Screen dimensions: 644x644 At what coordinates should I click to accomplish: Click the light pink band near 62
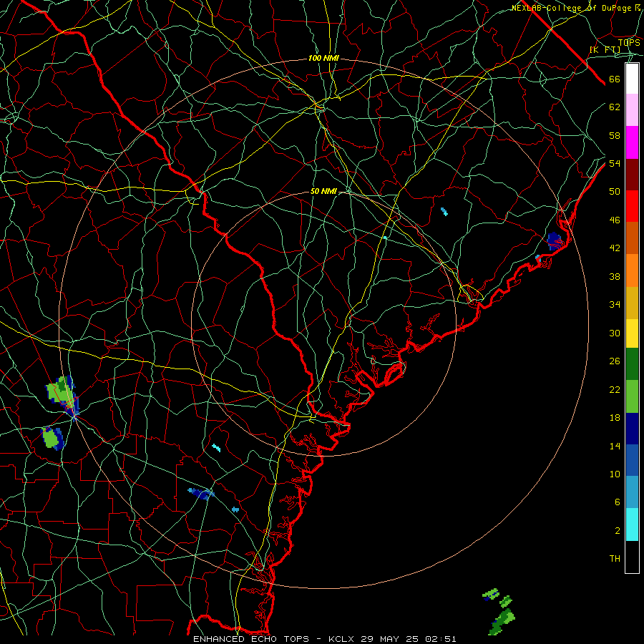click(632, 110)
